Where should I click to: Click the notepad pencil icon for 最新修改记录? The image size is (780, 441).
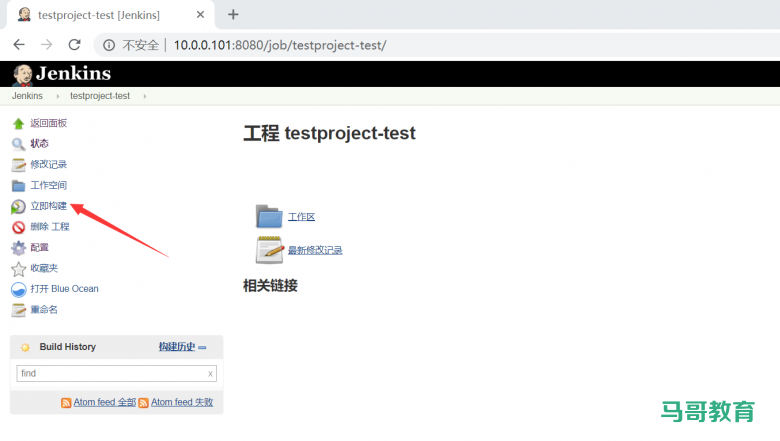pyautogui.click(x=270, y=250)
